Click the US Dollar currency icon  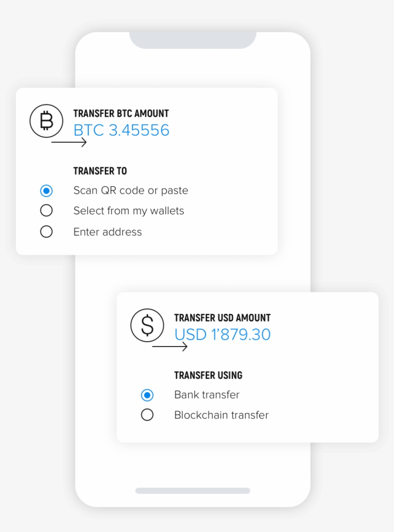pos(147,325)
